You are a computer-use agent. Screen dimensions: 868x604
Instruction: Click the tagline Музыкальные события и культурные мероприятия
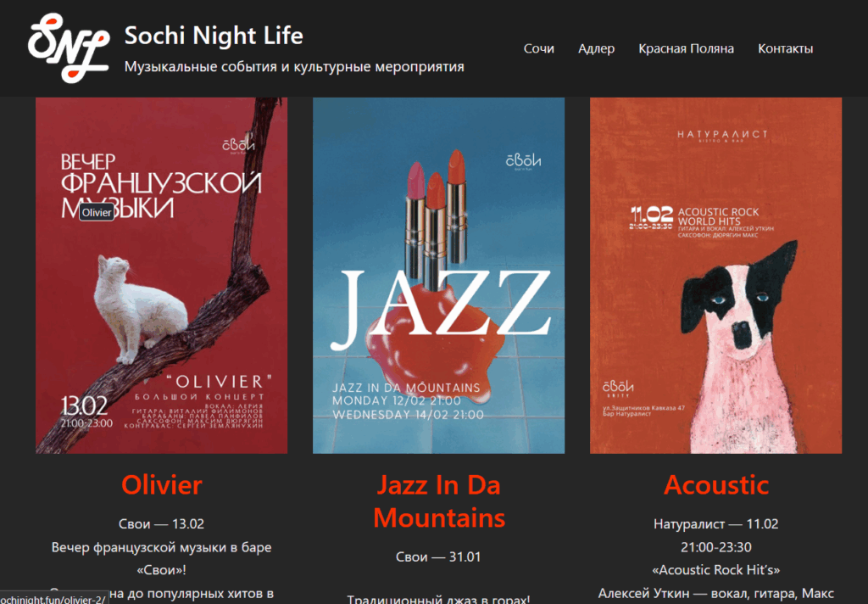(294, 67)
